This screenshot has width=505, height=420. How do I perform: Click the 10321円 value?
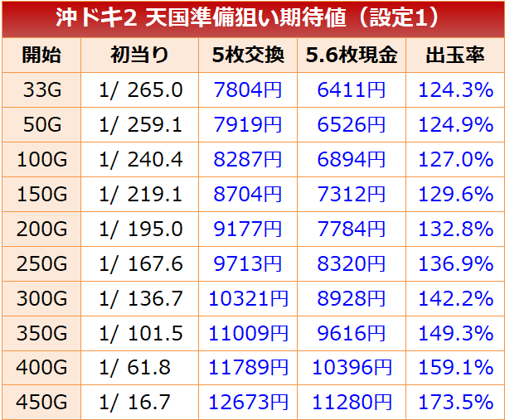pyautogui.click(x=248, y=298)
